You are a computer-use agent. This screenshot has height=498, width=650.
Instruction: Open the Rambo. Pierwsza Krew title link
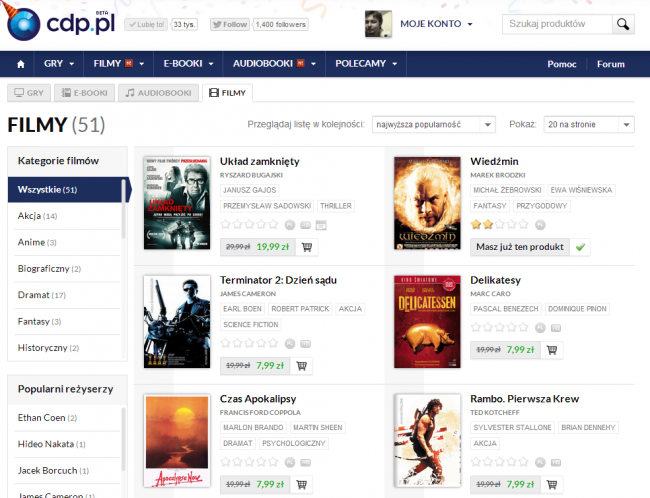pyautogui.click(x=524, y=399)
